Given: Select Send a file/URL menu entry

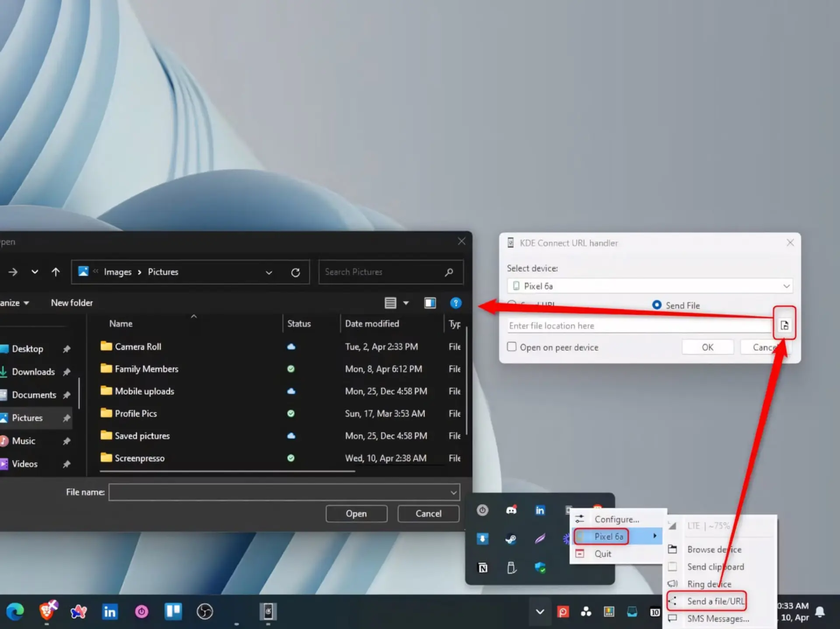Looking at the screenshot, I should click(715, 601).
